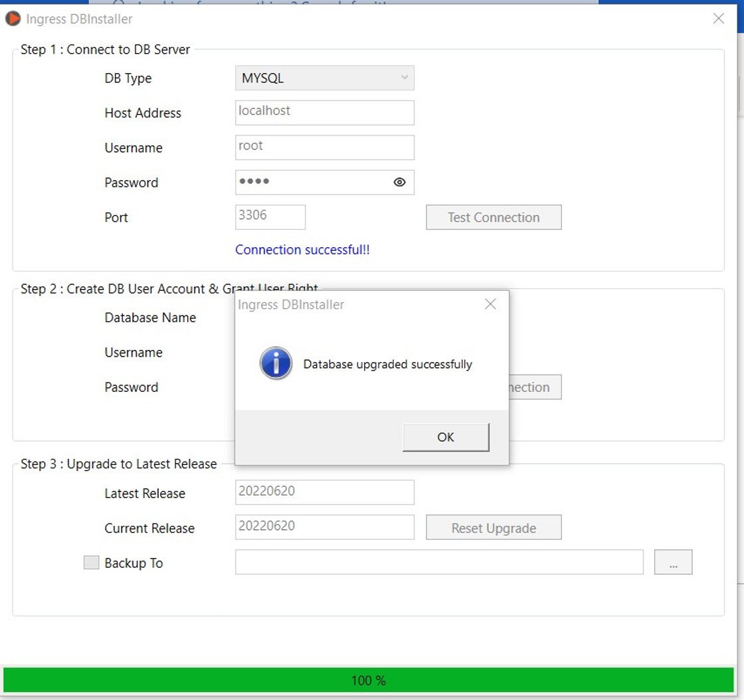Click the Database Name label
This screenshot has width=744, height=700.
(150, 317)
